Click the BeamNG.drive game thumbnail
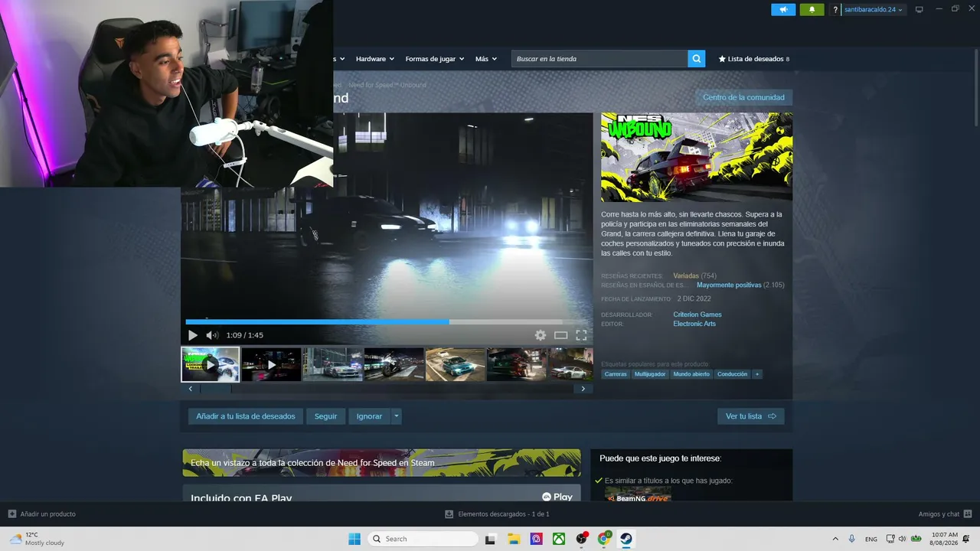This screenshot has height=551, width=980. (x=639, y=494)
